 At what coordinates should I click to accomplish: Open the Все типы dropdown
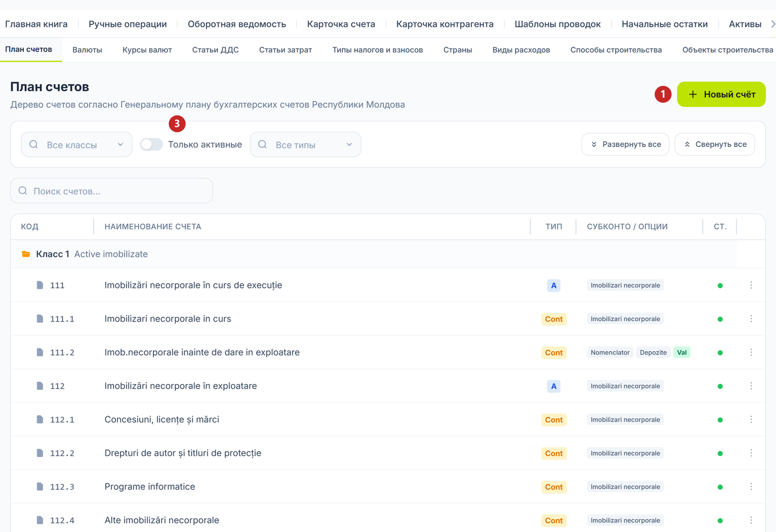(305, 145)
